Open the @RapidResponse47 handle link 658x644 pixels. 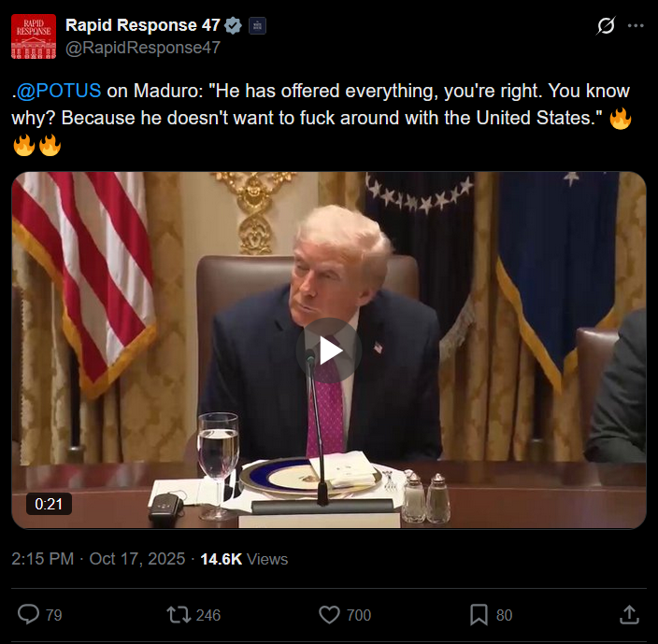pos(143,48)
